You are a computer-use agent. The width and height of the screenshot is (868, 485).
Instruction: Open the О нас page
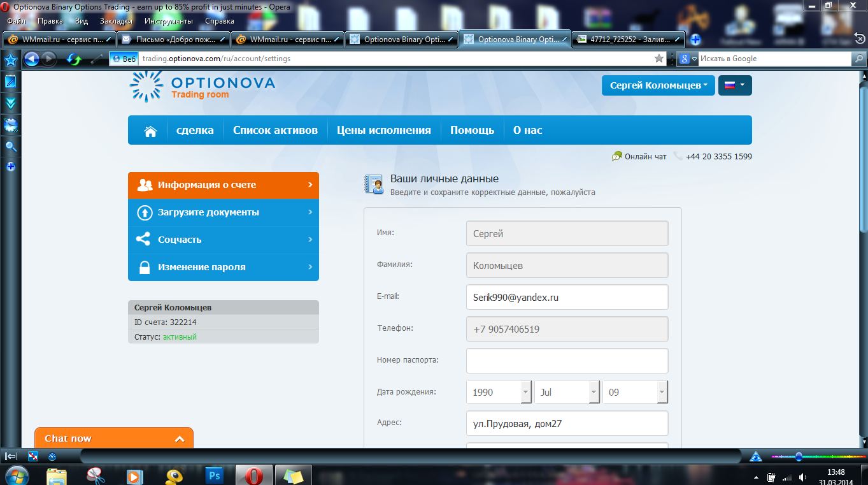(528, 130)
